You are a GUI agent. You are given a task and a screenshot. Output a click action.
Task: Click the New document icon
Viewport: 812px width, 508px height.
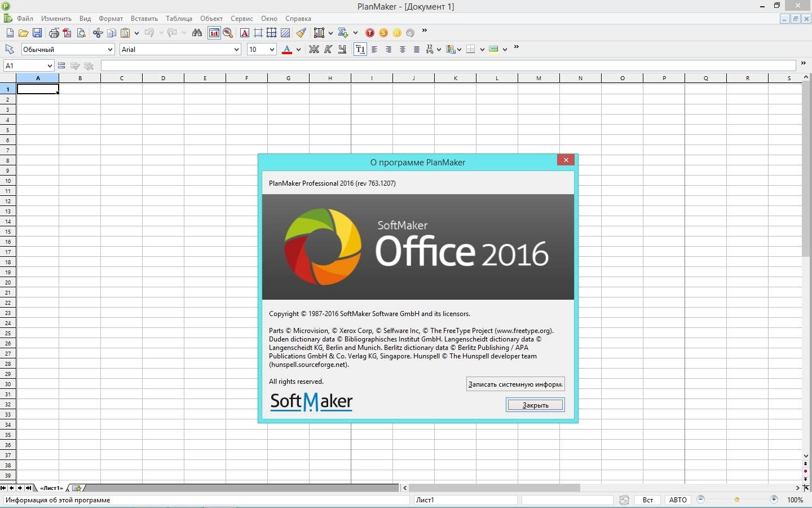pyautogui.click(x=10, y=33)
